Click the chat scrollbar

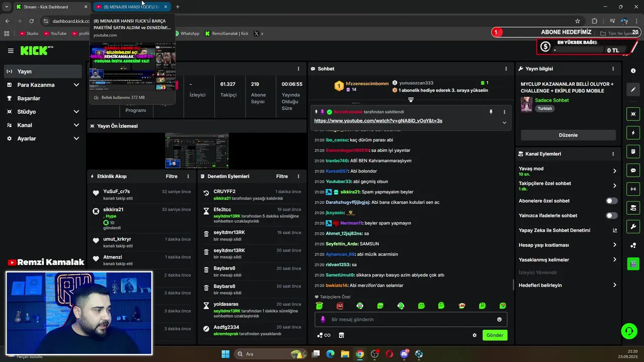point(513,285)
